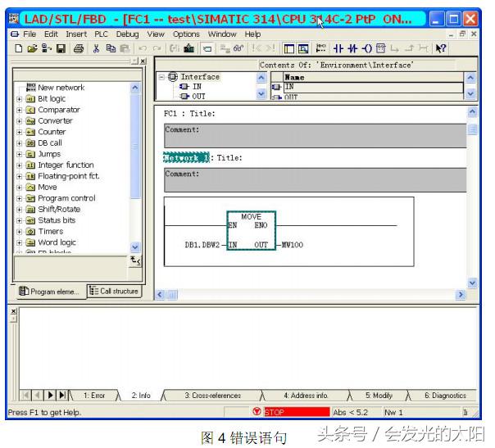This screenshot has width=495, height=448.
Task: Open the 3: Cross-references tab
Action: click(213, 396)
